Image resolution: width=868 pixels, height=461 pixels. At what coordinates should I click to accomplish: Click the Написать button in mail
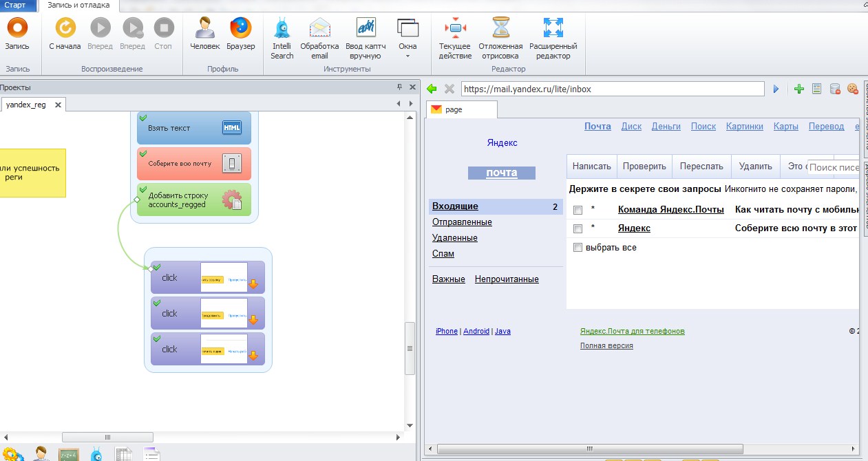(x=591, y=167)
